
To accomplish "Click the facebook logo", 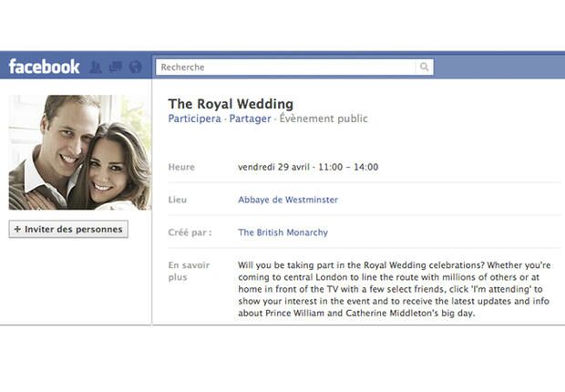I will click(44, 67).
